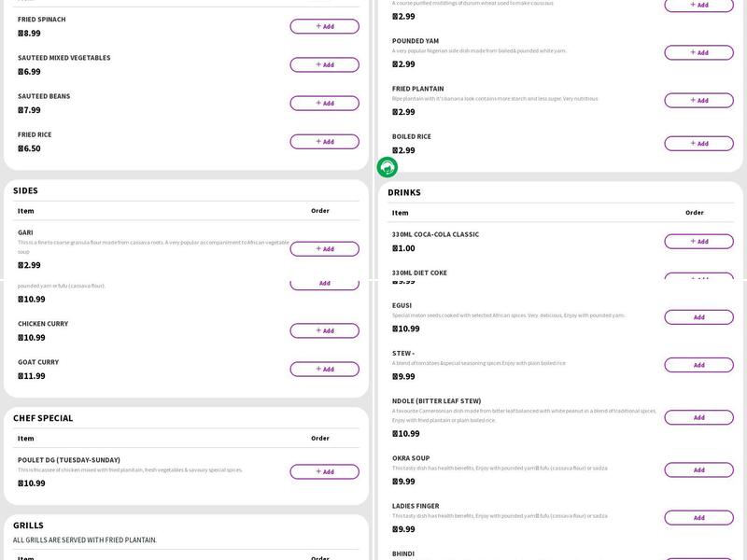Add Egusi to the order
The height and width of the screenshot is (560, 747).
[698, 317]
